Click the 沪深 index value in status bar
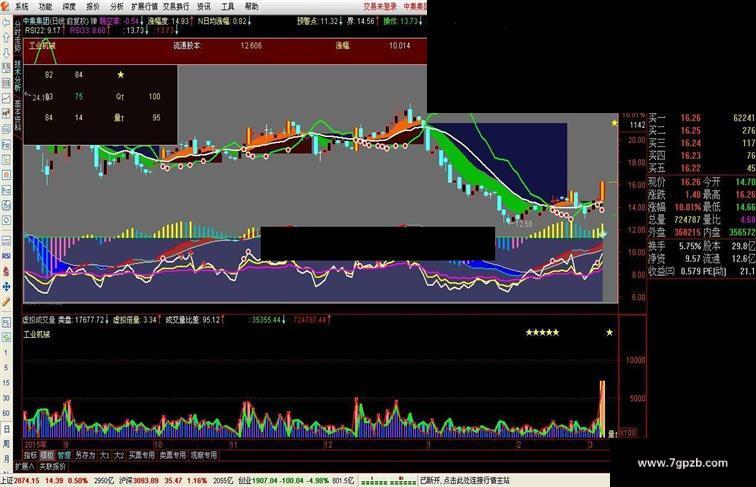 click(x=146, y=480)
